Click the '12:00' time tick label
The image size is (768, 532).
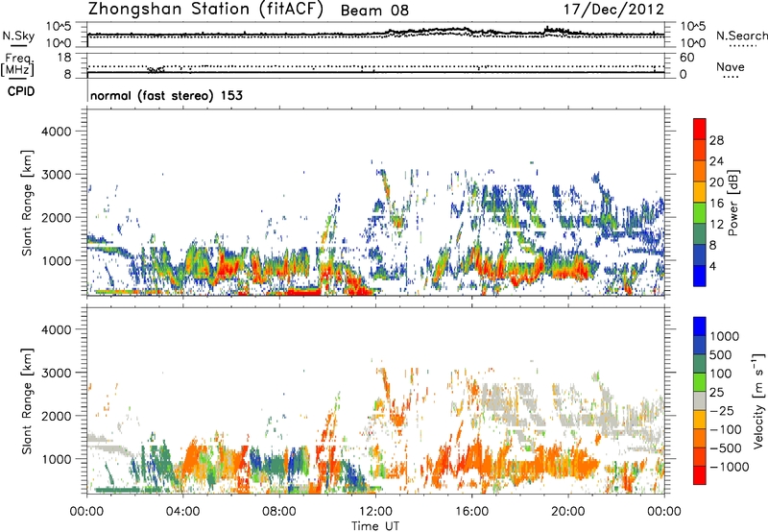click(x=375, y=512)
